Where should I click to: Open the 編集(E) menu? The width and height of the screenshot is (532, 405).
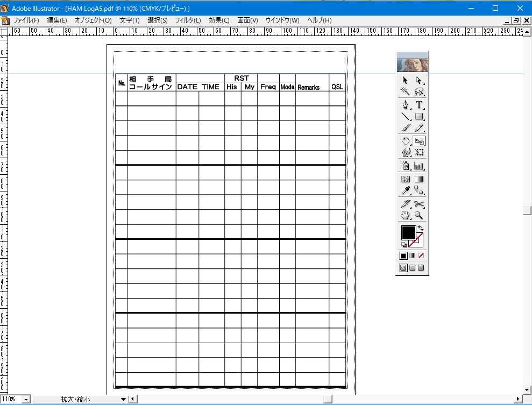(x=56, y=20)
